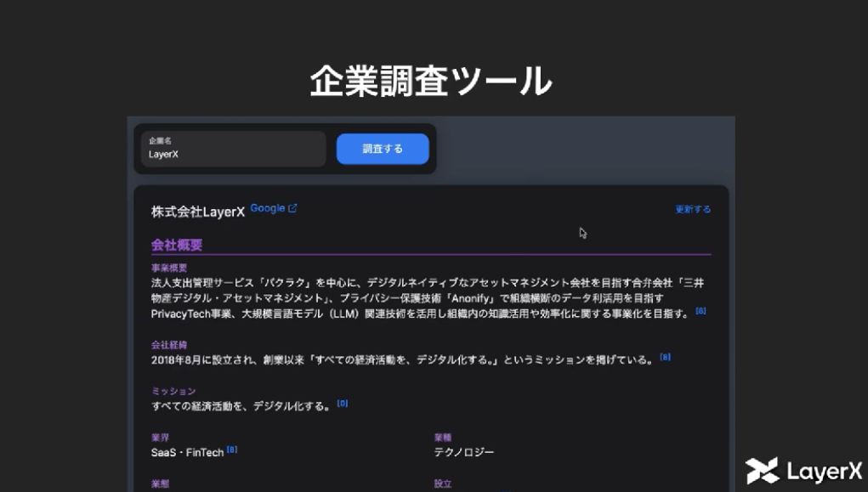Open citation [8] after 会社経緯 text
Viewport: 868px width, 492px height.
pos(666,357)
